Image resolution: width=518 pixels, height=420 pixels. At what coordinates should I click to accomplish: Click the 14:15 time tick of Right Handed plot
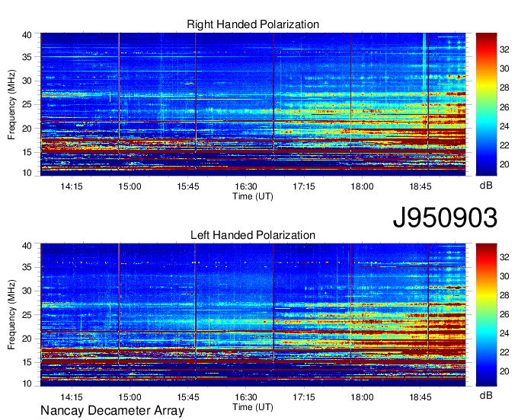pyautogui.click(x=72, y=186)
